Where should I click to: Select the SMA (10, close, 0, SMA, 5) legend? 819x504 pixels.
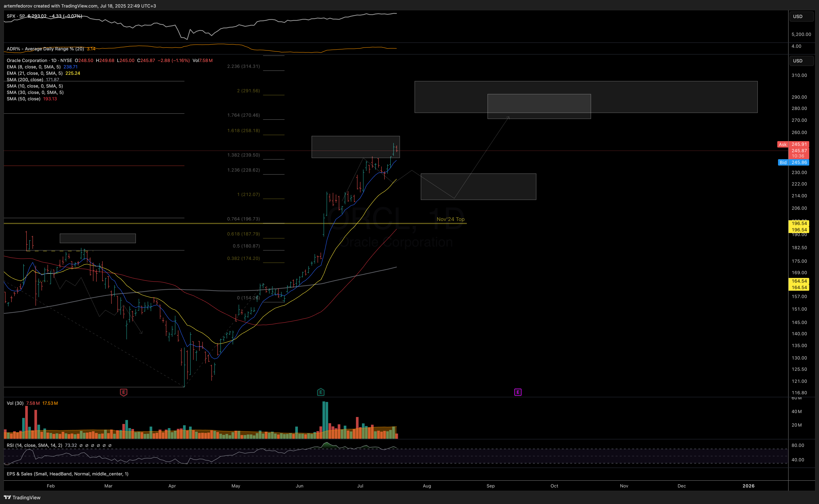(x=35, y=86)
